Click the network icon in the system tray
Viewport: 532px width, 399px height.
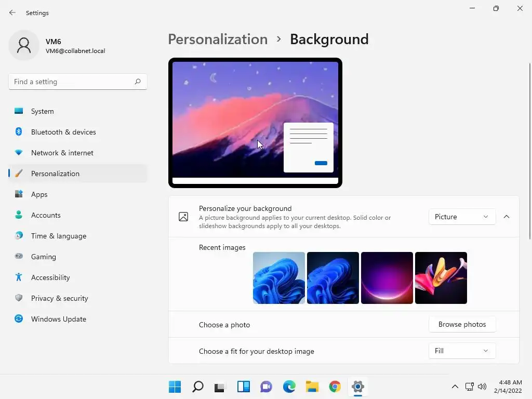[x=470, y=387]
